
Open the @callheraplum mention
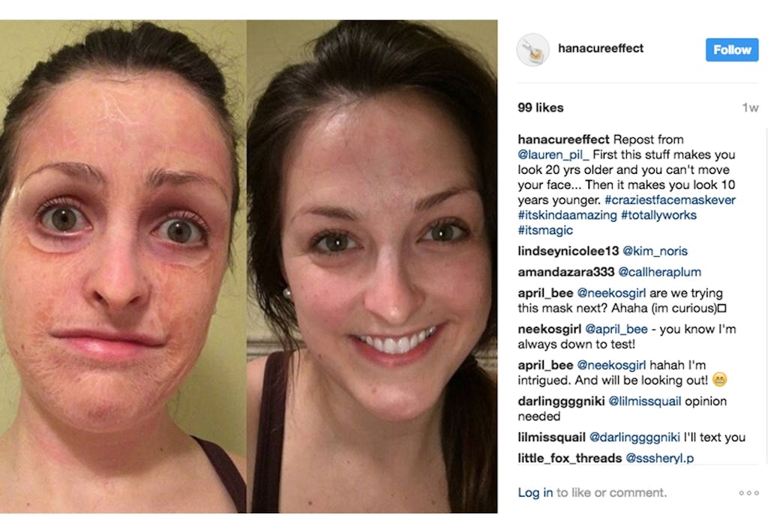[659, 272]
